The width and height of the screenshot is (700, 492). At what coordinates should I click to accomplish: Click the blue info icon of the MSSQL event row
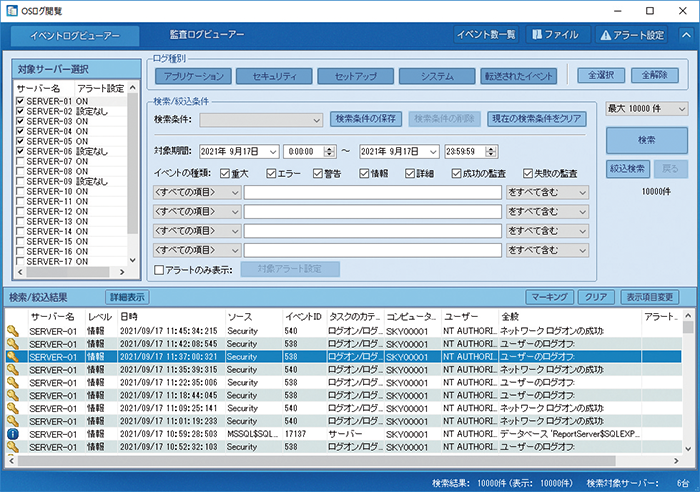pos(13,434)
